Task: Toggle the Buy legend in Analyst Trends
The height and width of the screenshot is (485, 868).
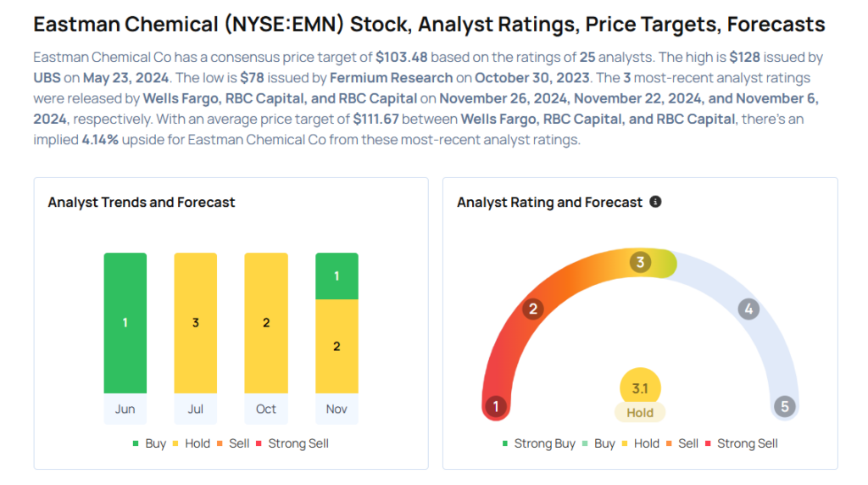Action: (x=150, y=443)
